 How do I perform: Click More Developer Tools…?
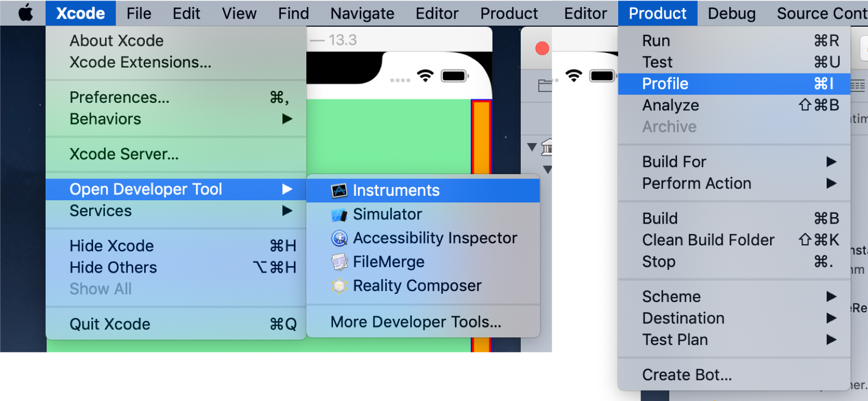coord(416,322)
